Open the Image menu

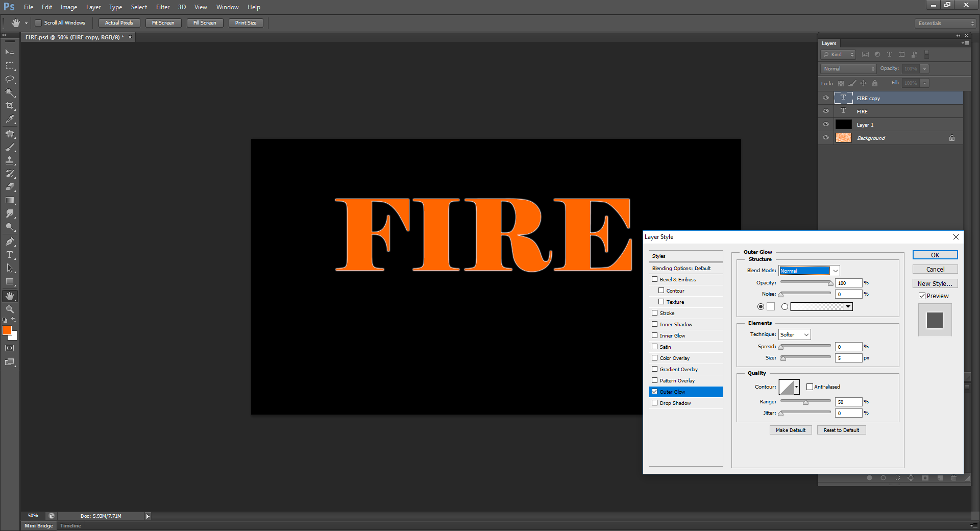(x=69, y=7)
